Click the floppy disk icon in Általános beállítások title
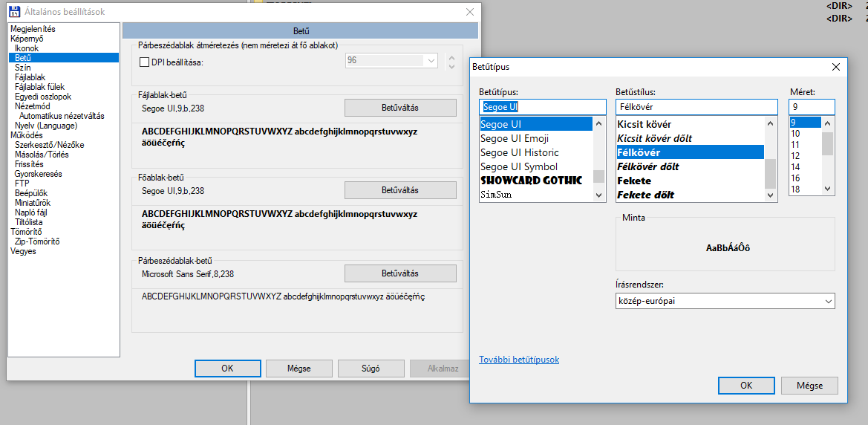868x425 pixels. point(15,12)
